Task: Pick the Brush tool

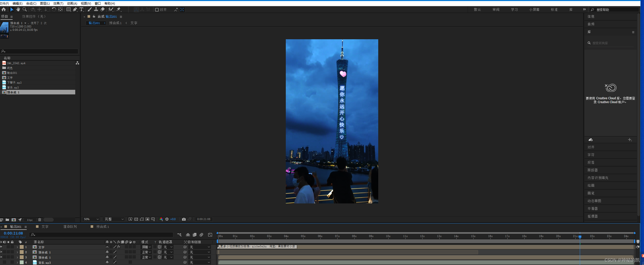Action: pos(89,9)
